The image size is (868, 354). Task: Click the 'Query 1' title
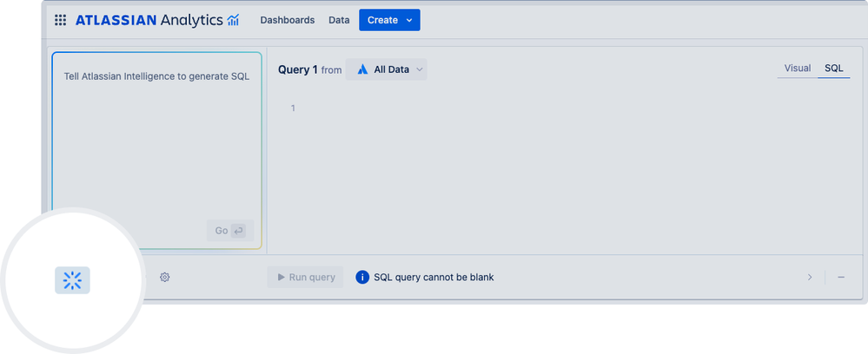(298, 69)
